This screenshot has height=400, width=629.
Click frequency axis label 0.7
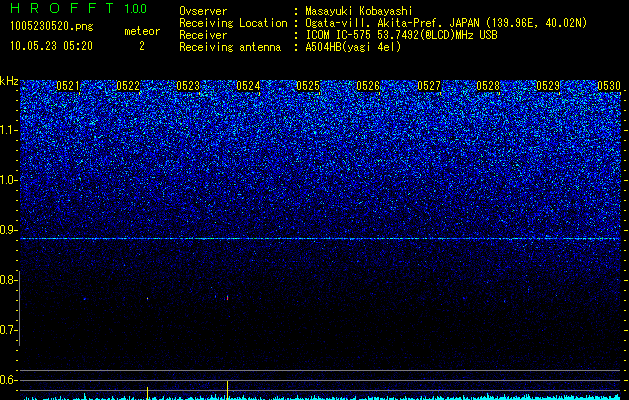(8, 330)
